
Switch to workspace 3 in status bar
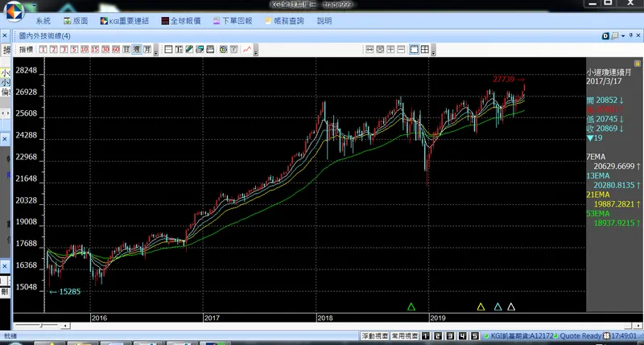[450, 336]
